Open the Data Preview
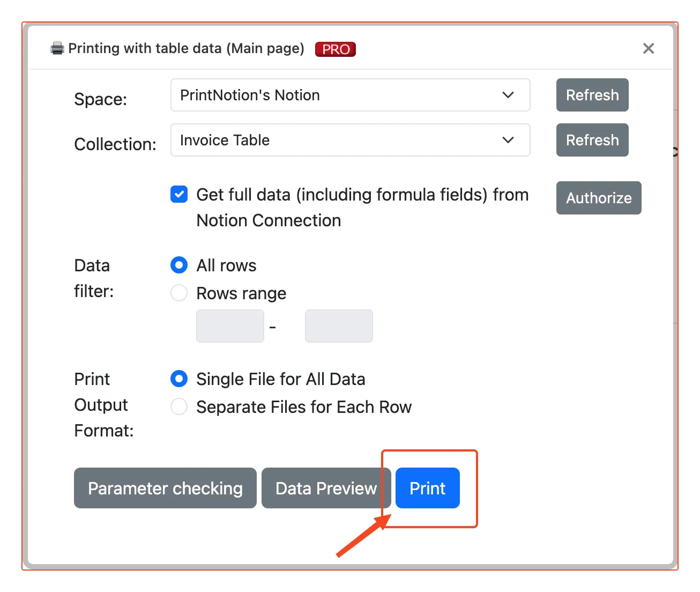 (x=326, y=488)
